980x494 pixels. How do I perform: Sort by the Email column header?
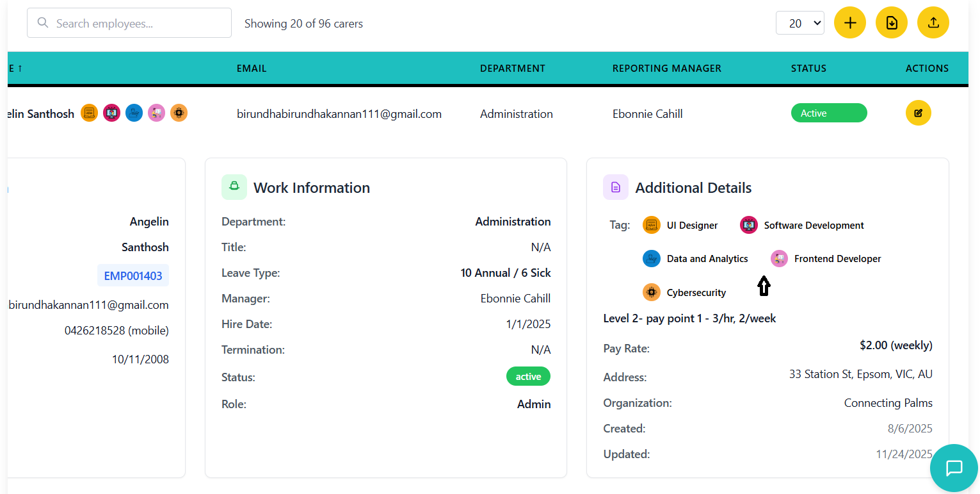[252, 69]
